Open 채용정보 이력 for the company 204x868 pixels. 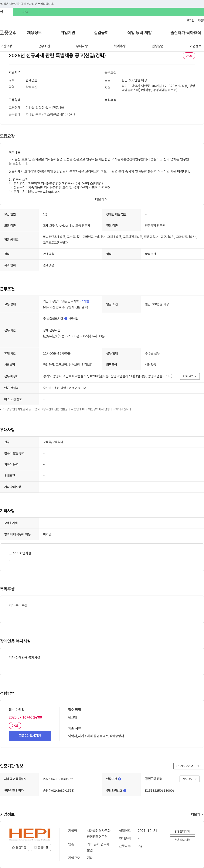(x=182, y=840)
